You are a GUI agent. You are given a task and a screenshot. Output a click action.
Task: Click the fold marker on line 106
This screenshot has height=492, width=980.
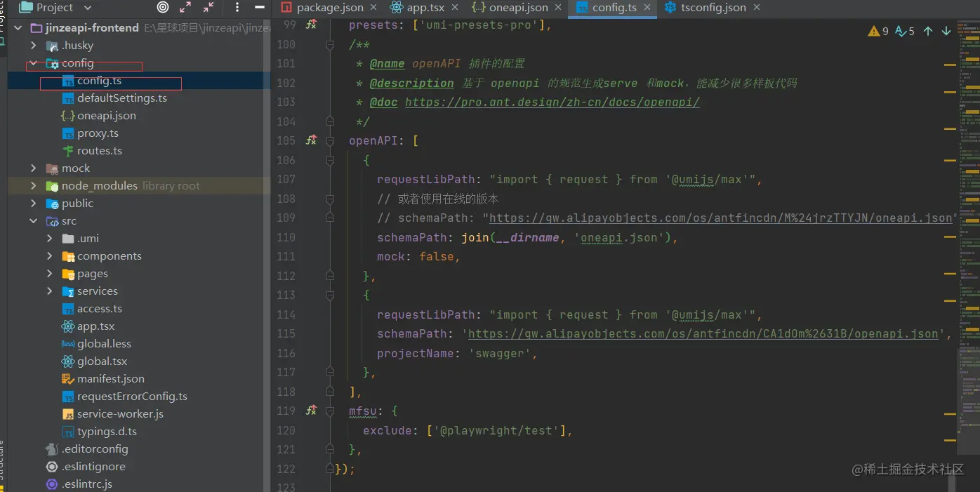coord(330,160)
